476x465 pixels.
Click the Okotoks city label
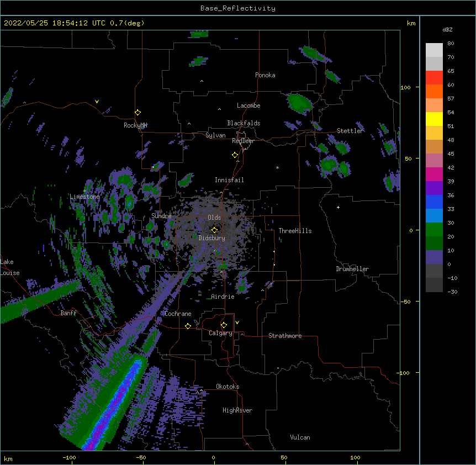tap(228, 387)
